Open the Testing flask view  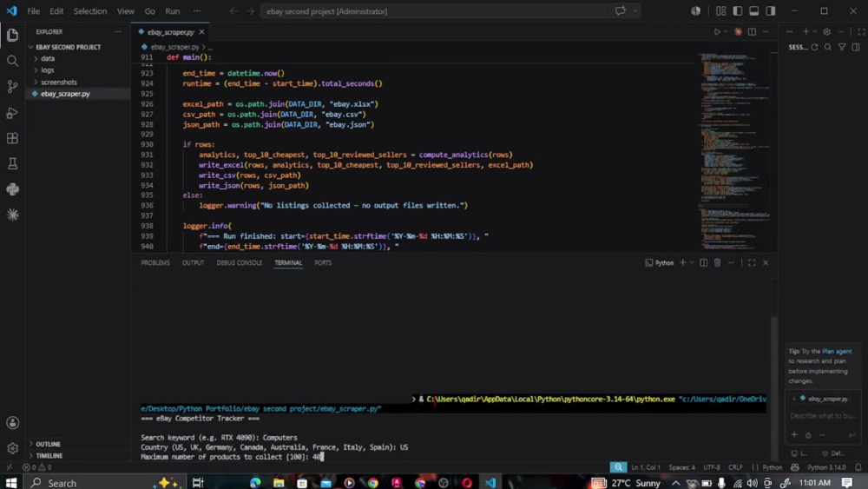pyautogui.click(x=12, y=164)
